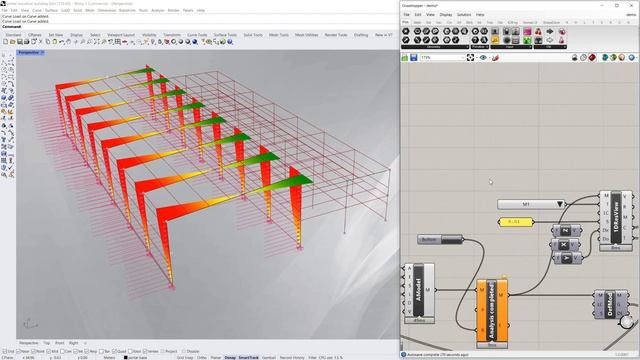Toggle the Disable osnap checkbox
640x360 pixels.
pyautogui.click(x=184, y=351)
